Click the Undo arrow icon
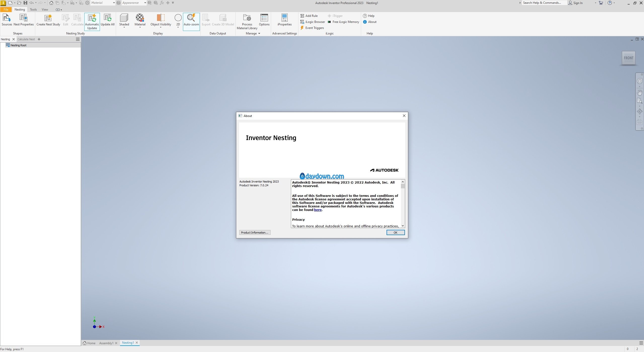The image size is (644, 352). (31, 3)
